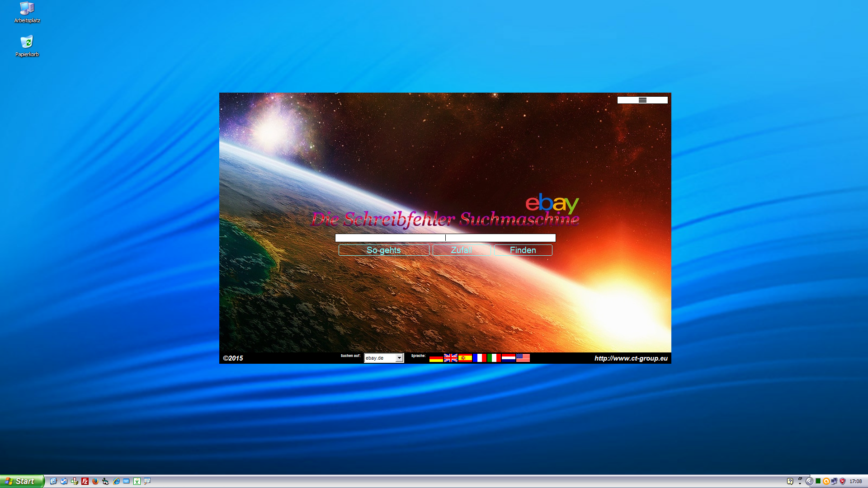Image resolution: width=868 pixels, height=488 pixels.
Task: Open the Windows Start menu
Action: [x=22, y=481]
